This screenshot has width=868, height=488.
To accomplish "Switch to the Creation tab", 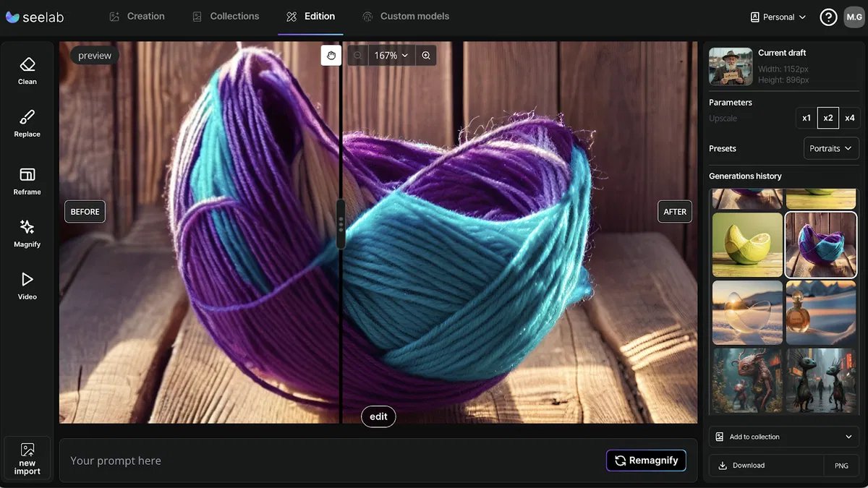I will [137, 17].
